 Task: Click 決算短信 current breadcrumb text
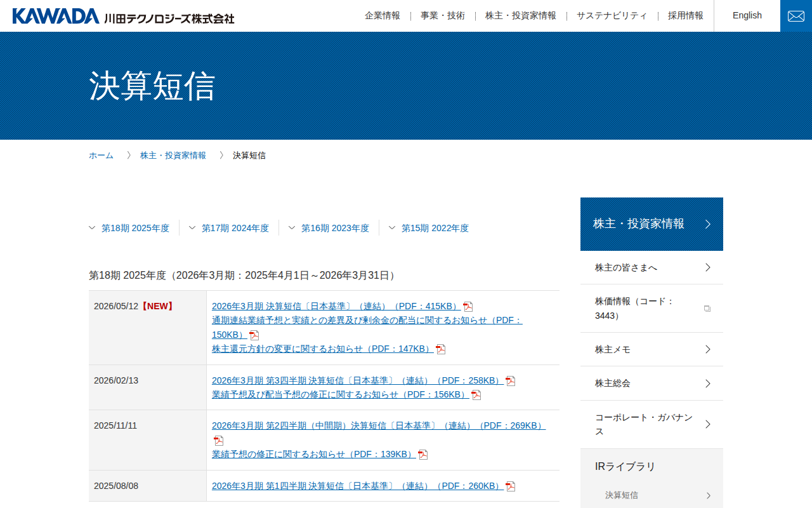tap(249, 156)
